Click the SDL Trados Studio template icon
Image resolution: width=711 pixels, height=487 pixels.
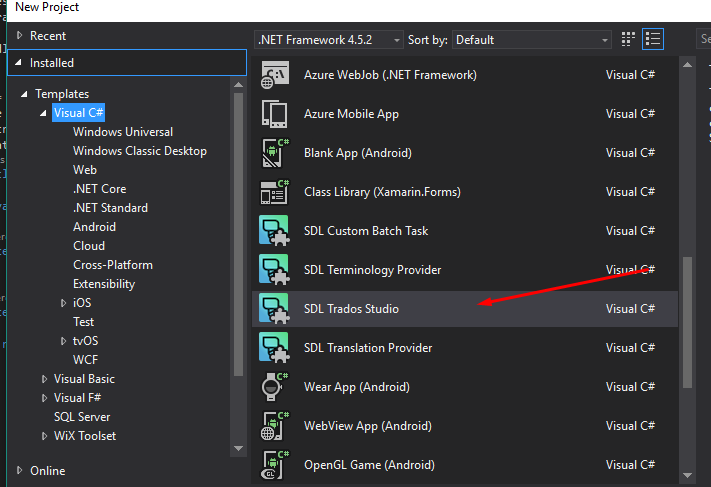[274, 309]
